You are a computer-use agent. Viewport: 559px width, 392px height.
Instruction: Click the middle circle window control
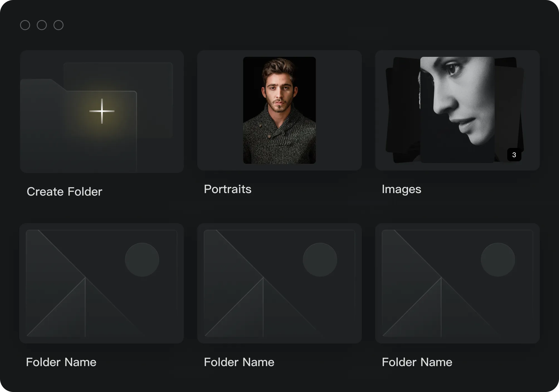coord(42,25)
